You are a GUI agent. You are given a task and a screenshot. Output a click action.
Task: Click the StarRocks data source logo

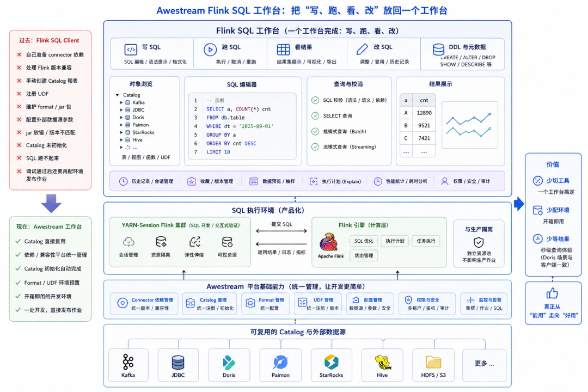click(x=331, y=363)
